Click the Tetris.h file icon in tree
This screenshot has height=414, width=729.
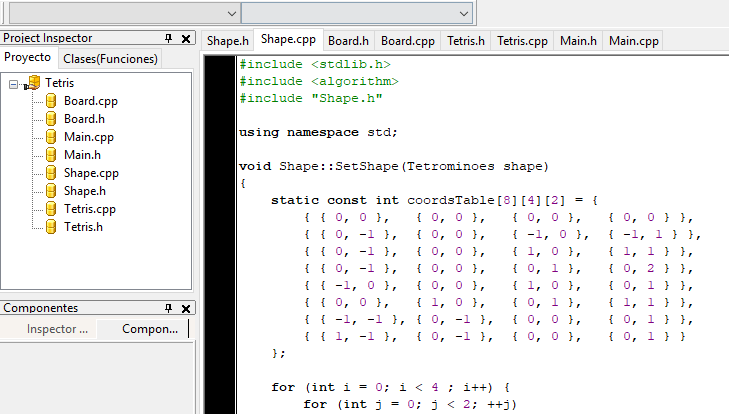tap(50, 227)
